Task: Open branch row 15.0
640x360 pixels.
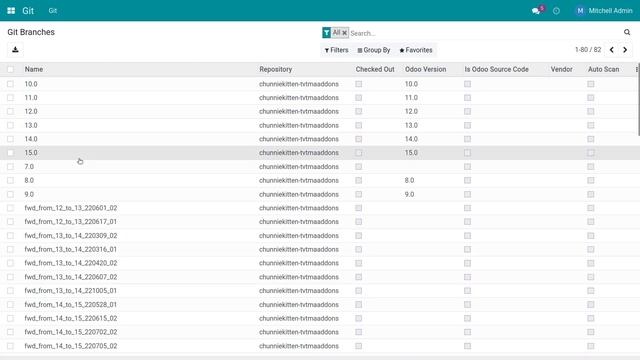Action: tap(320, 153)
